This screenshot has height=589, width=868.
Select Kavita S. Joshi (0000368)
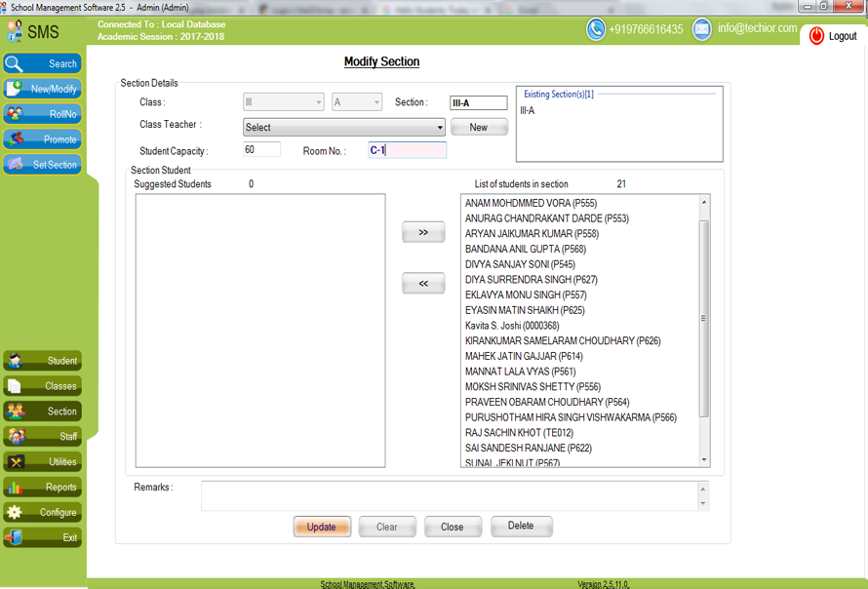tap(512, 326)
